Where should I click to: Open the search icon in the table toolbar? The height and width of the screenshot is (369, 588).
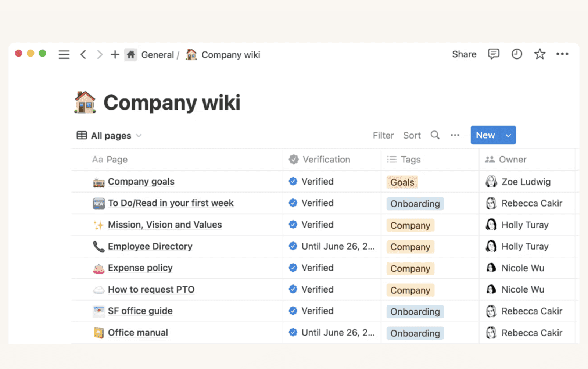click(x=435, y=135)
